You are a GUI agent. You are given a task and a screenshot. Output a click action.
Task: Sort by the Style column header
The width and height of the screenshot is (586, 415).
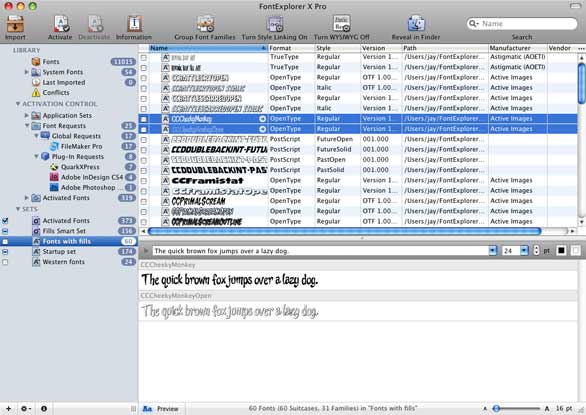337,48
